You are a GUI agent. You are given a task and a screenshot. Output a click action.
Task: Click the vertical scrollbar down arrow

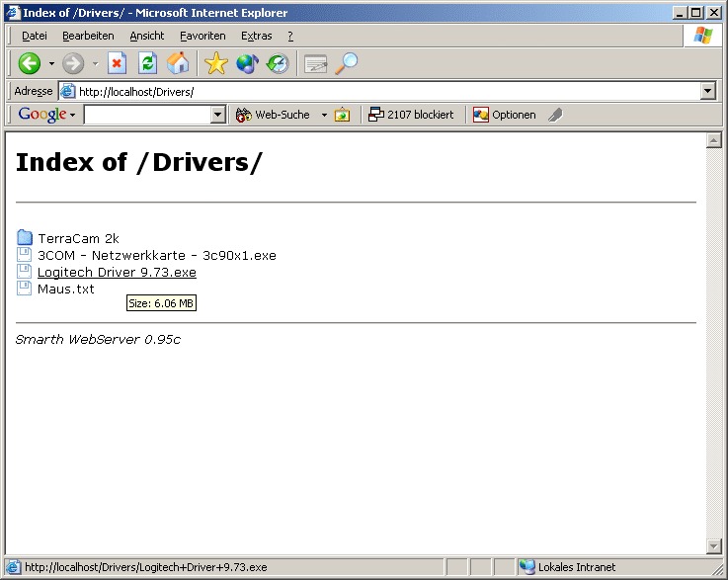(x=713, y=546)
